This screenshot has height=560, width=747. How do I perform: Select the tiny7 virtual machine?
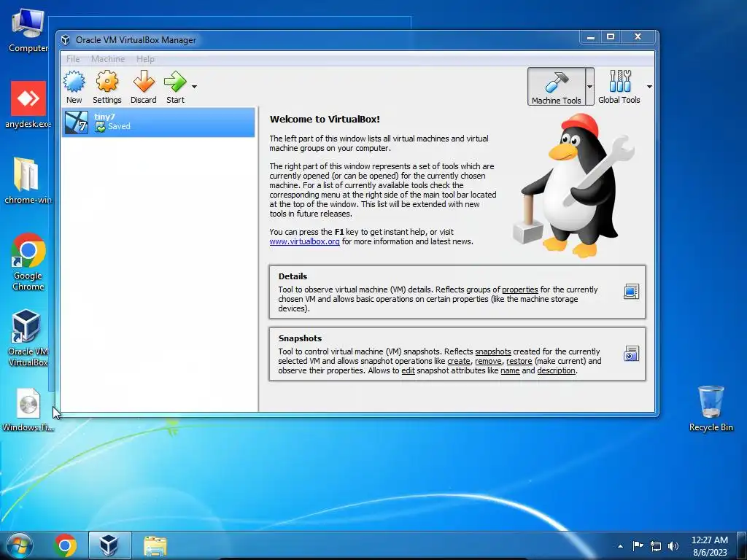tap(158, 122)
